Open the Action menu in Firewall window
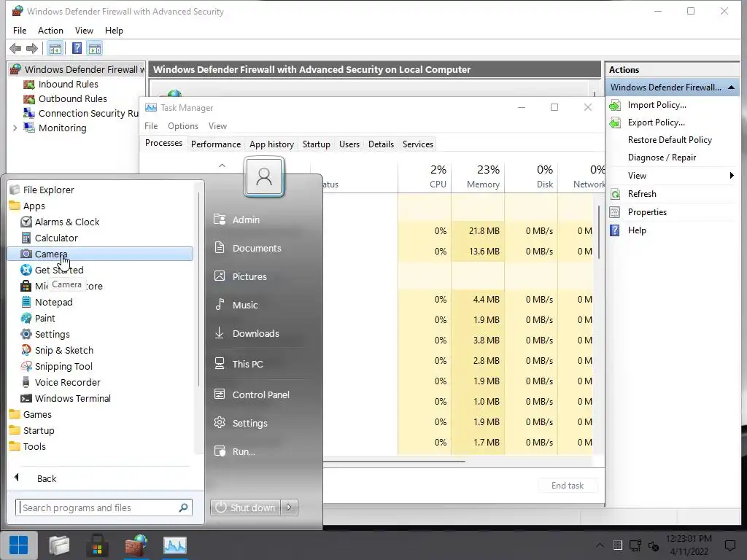Viewport: 747px width, 560px height. (x=50, y=31)
